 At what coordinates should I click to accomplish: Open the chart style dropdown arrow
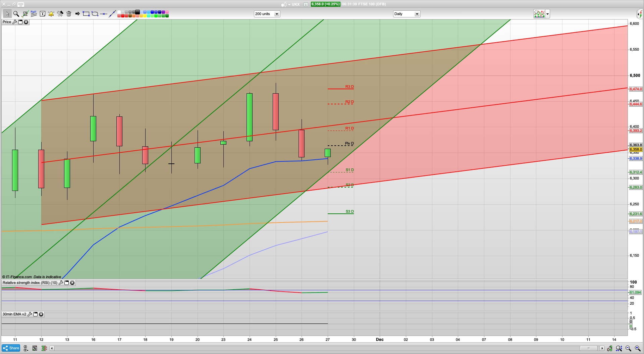click(x=547, y=14)
